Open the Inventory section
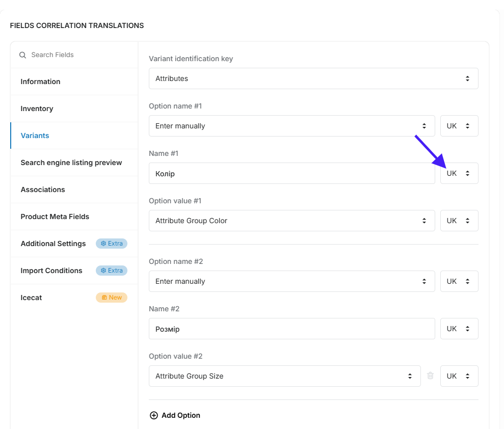The height and width of the screenshot is (429, 504). coord(74,109)
